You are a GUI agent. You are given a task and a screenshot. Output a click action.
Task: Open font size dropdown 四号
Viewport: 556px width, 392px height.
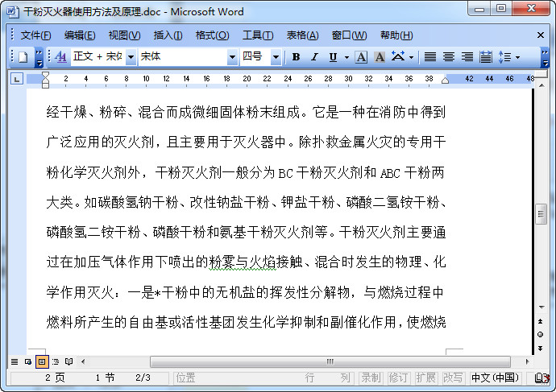(x=276, y=57)
